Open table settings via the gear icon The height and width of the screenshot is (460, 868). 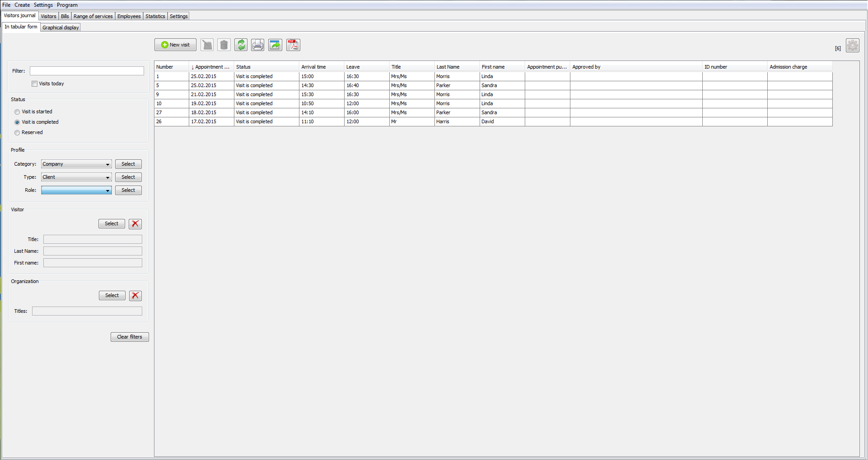tap(853, 45)
